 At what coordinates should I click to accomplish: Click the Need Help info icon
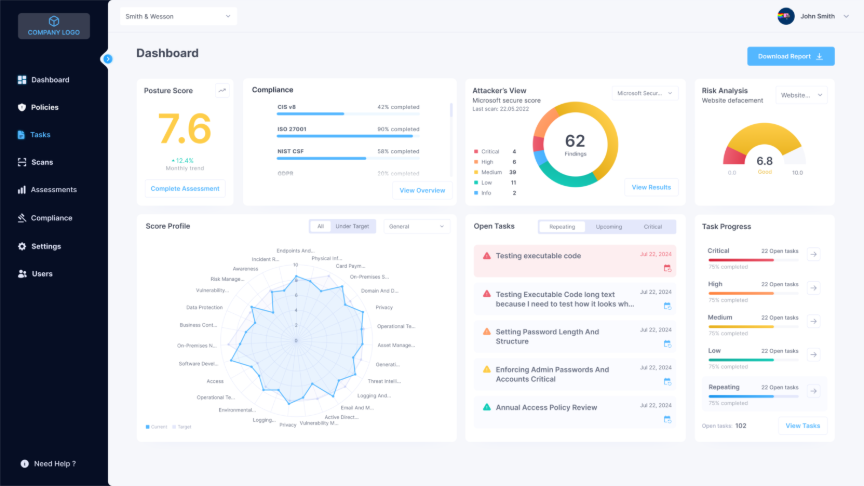coord(25,464)
